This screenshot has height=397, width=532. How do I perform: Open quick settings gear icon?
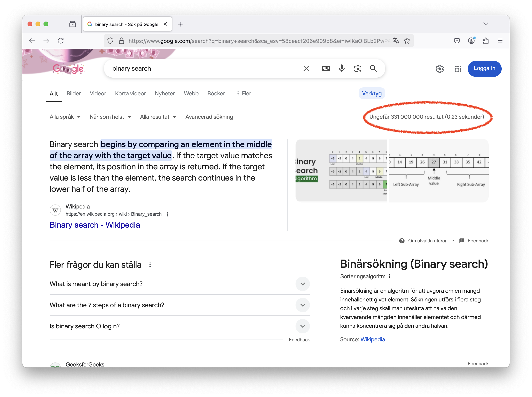coord(439,69)
